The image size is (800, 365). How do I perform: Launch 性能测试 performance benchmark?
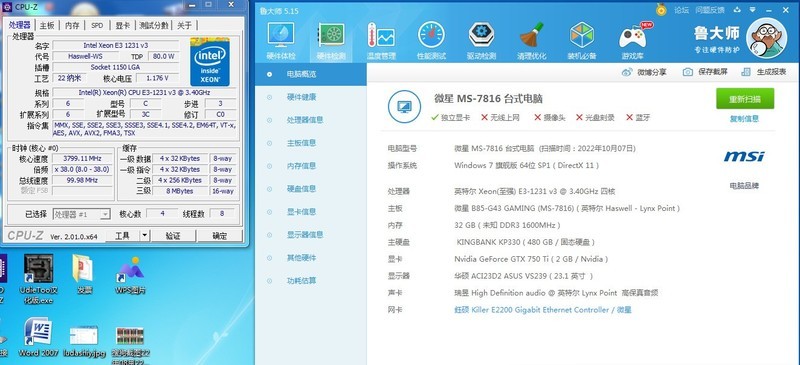pyautogui.click(x=431, y=41)
